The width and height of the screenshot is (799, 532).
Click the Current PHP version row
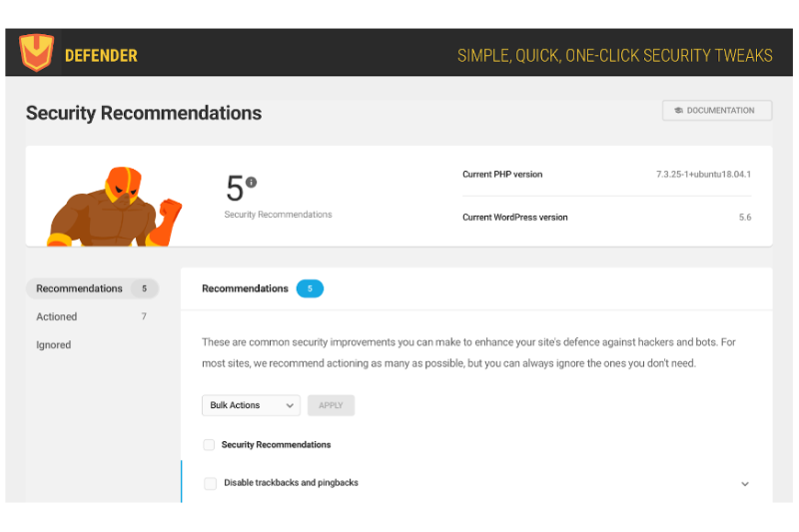(606, 174)
